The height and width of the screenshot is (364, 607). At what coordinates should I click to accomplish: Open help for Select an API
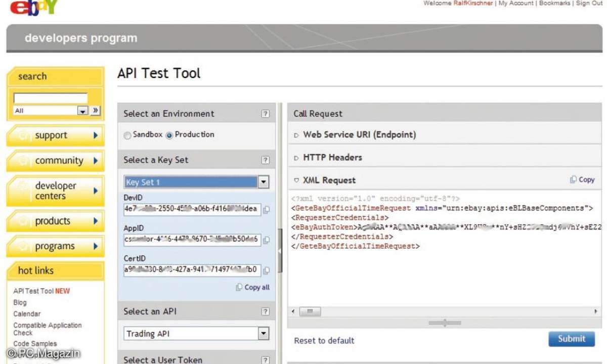[265, 312]
